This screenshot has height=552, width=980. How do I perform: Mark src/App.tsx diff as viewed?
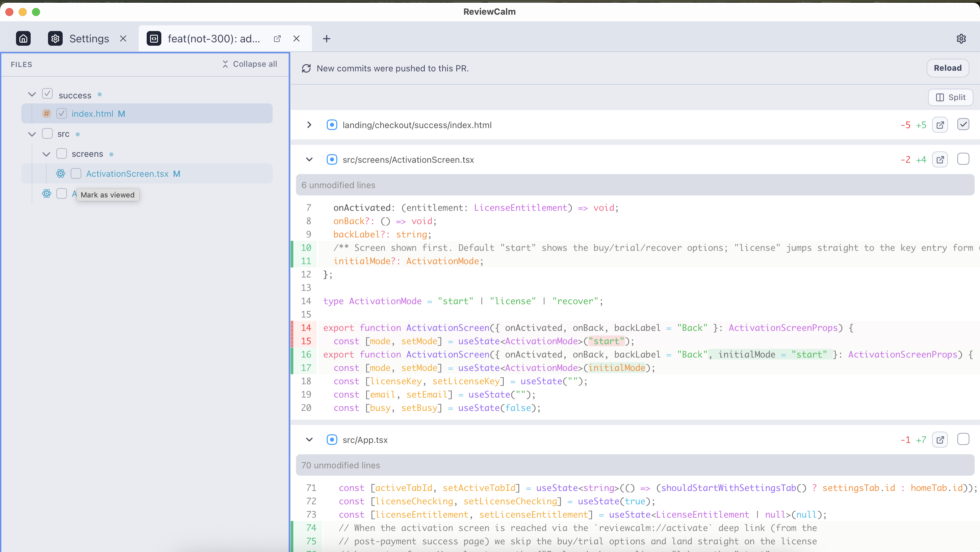tap(963, 439)
